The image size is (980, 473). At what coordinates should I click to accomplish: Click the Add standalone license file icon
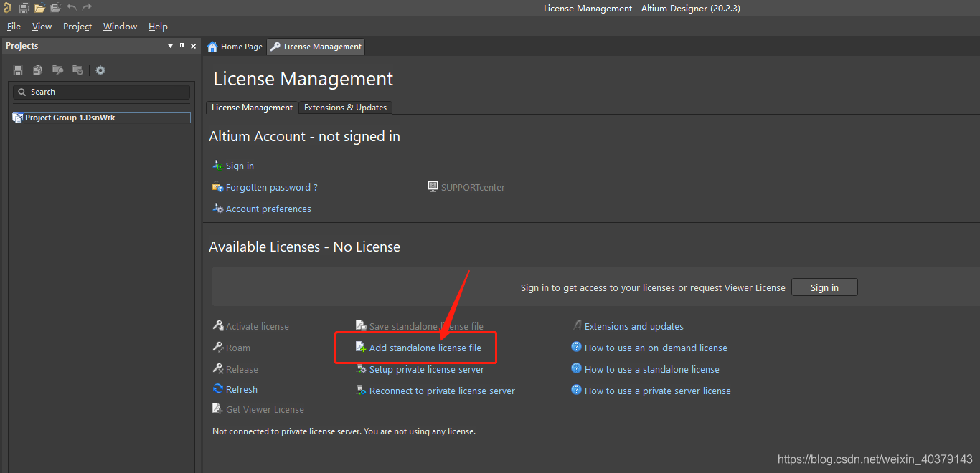pyautogui.click(x=362, y=347)
